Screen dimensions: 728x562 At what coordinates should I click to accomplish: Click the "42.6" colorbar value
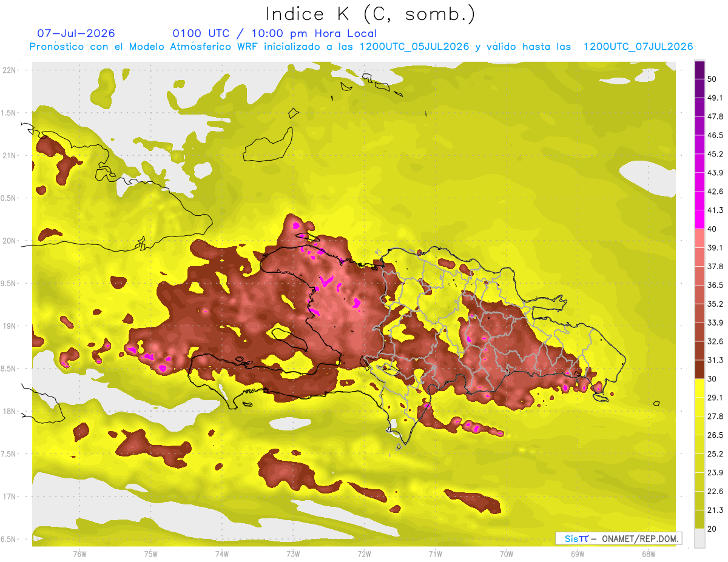[715, 192]
